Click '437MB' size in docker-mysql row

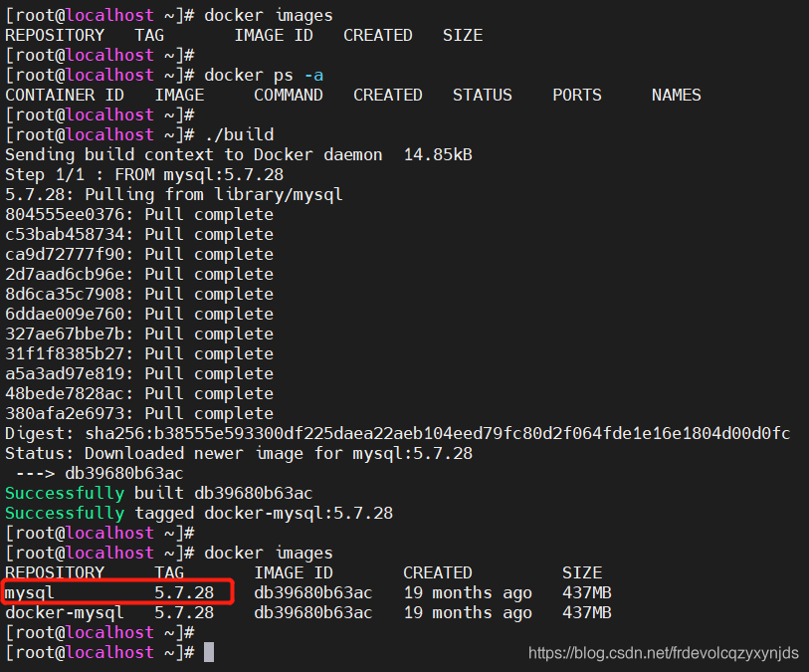pos(587,613)
